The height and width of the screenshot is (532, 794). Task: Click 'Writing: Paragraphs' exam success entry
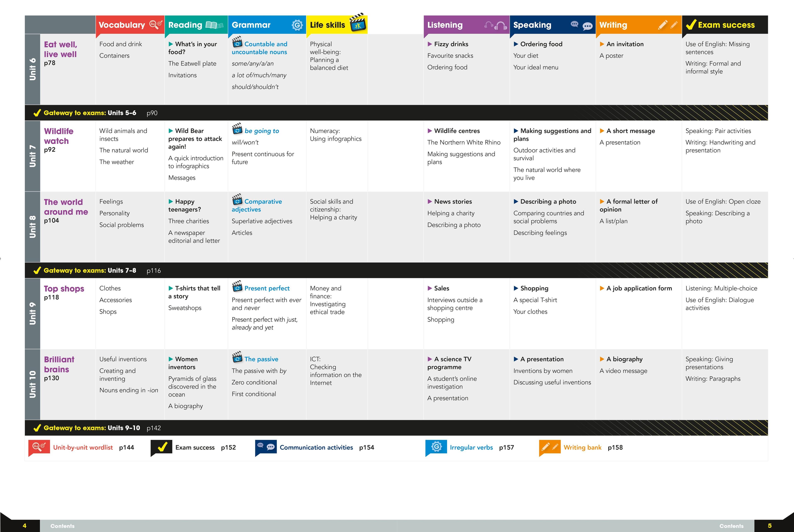(x=713, y=379)
